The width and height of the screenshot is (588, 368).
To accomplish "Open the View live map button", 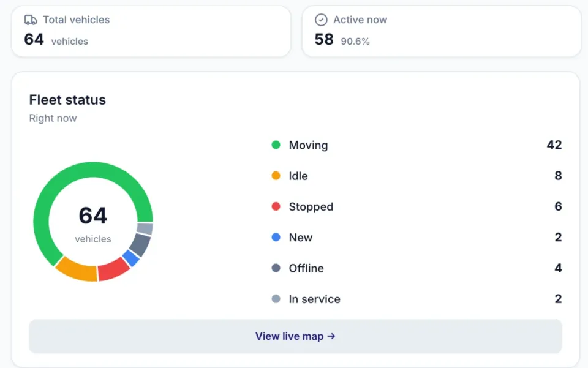I will point(295,336).
